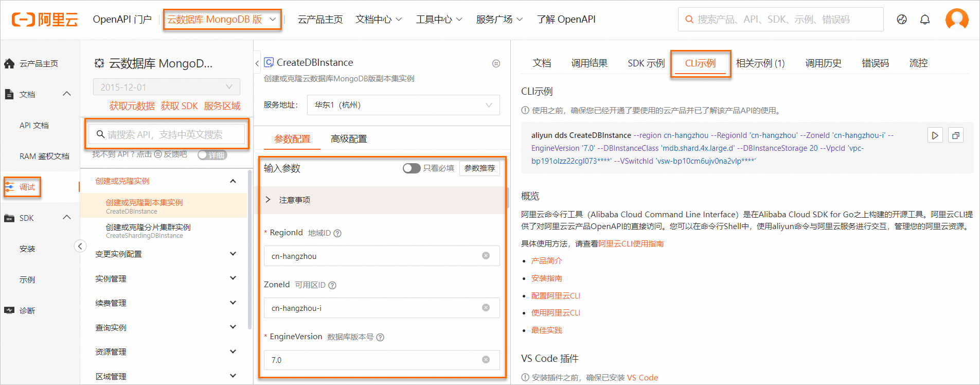Click the SDK icon in sidebar
Screen dimensions: 980x385
(9, 218)
